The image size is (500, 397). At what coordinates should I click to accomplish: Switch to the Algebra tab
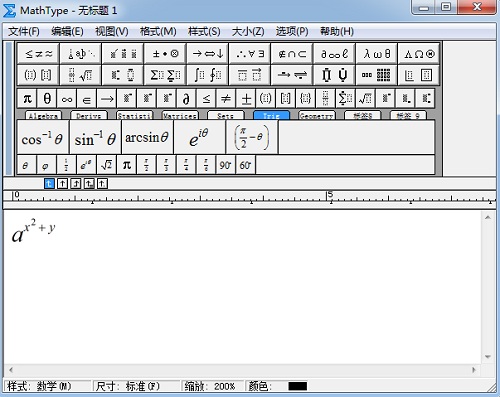tap(43, 116)
